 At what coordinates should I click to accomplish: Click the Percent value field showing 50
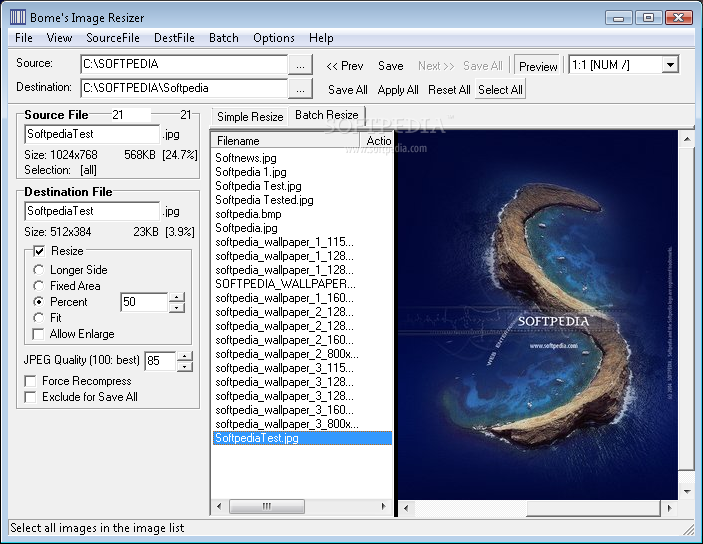144,301
